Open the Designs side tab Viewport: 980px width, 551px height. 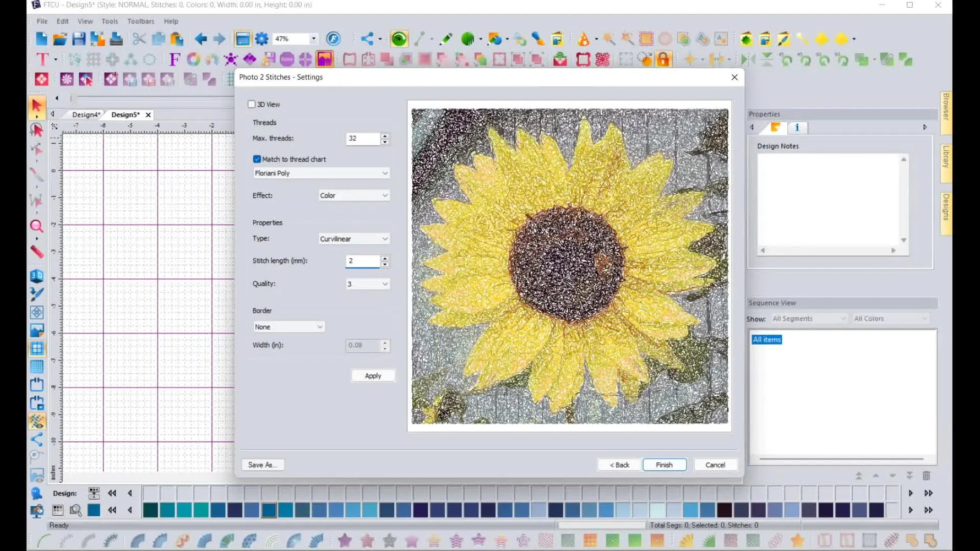coord(946,214)
